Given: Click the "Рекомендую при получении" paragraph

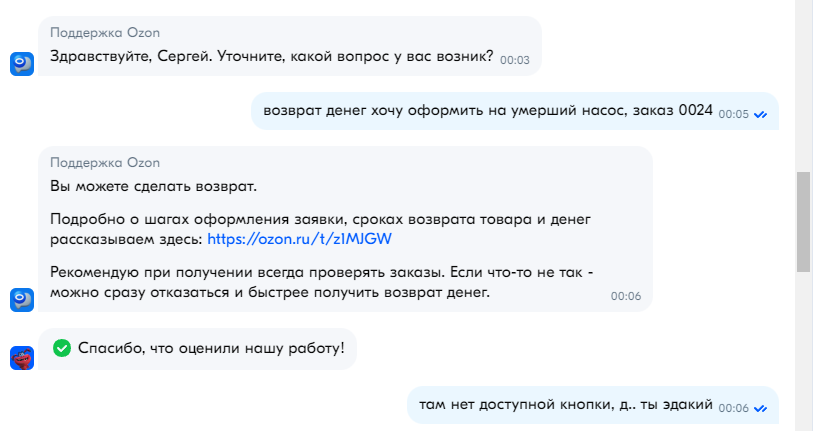Looking at the screenshot, I should point(320,282).
